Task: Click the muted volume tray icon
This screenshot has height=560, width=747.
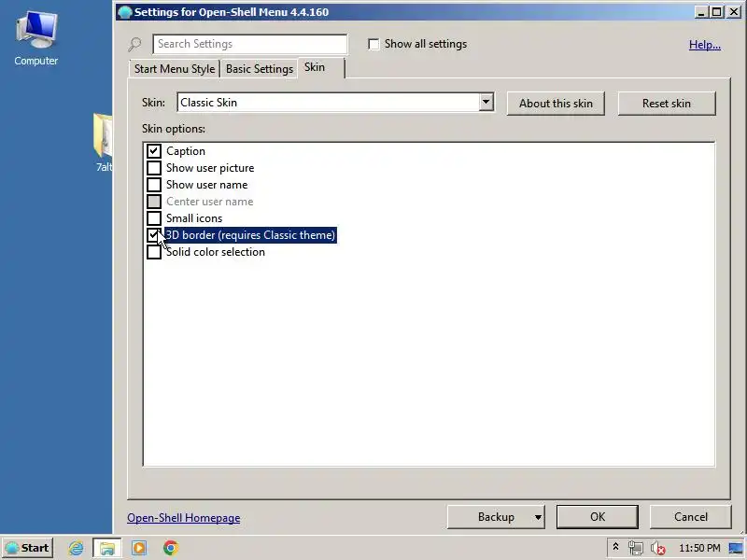Action: click(x=658, y=549)
